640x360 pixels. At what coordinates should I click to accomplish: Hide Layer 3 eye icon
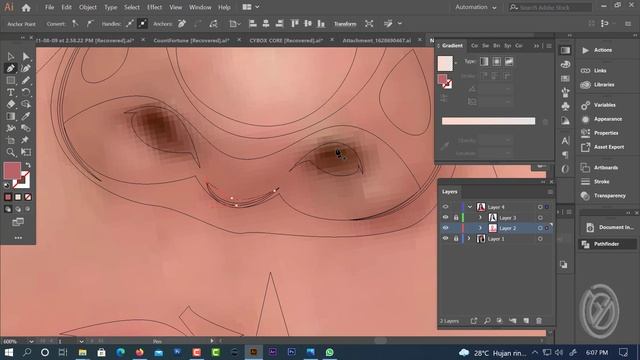445,218
